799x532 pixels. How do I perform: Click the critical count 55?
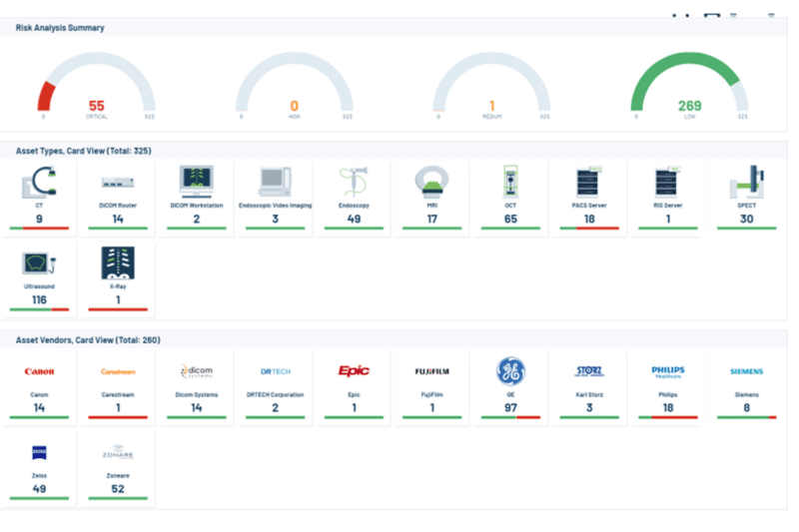[x=96, y=106]
